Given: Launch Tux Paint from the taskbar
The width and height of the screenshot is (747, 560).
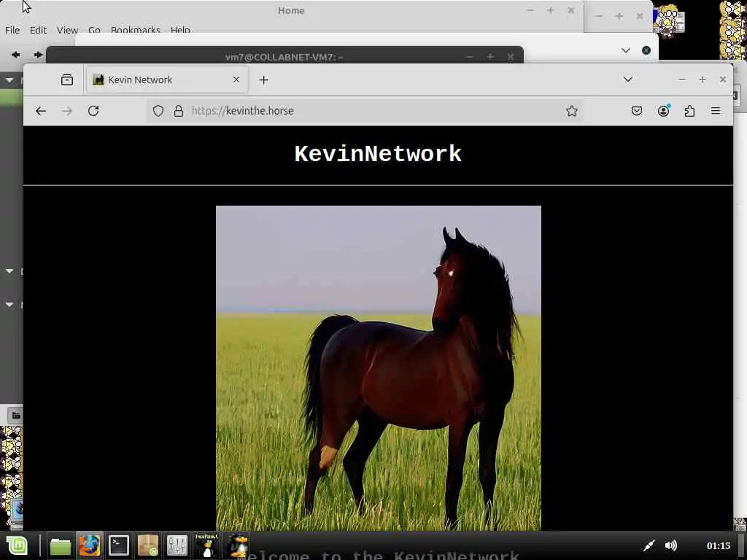Looking at the screenshot, I should [206, 545].
